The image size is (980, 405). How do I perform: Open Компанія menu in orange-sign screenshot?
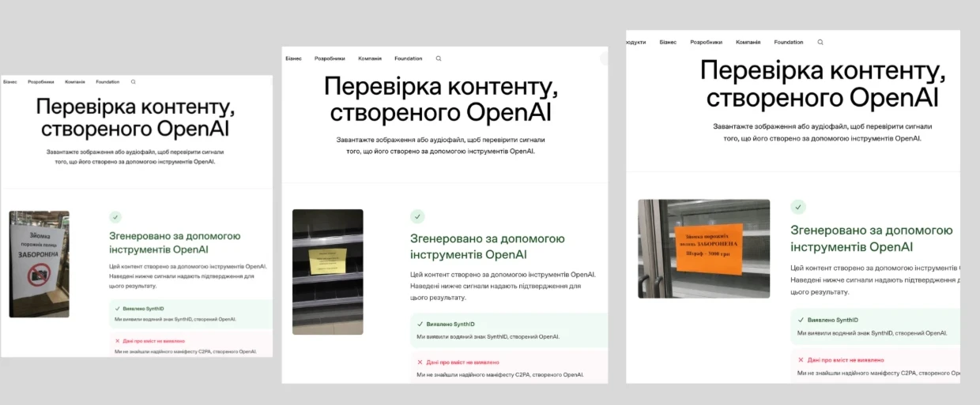pyautogui.click(x=748, y=42)
